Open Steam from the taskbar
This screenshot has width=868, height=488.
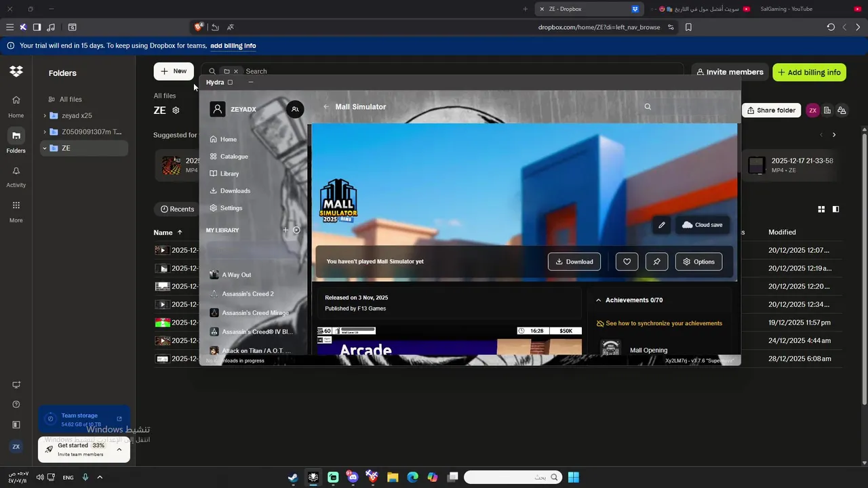(293, 477)
